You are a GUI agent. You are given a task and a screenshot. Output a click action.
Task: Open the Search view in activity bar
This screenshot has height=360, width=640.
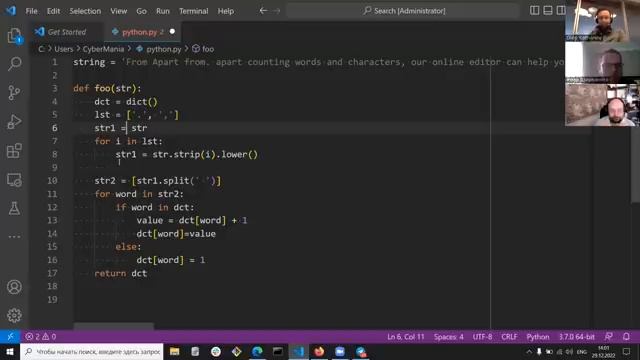[14, 63]
